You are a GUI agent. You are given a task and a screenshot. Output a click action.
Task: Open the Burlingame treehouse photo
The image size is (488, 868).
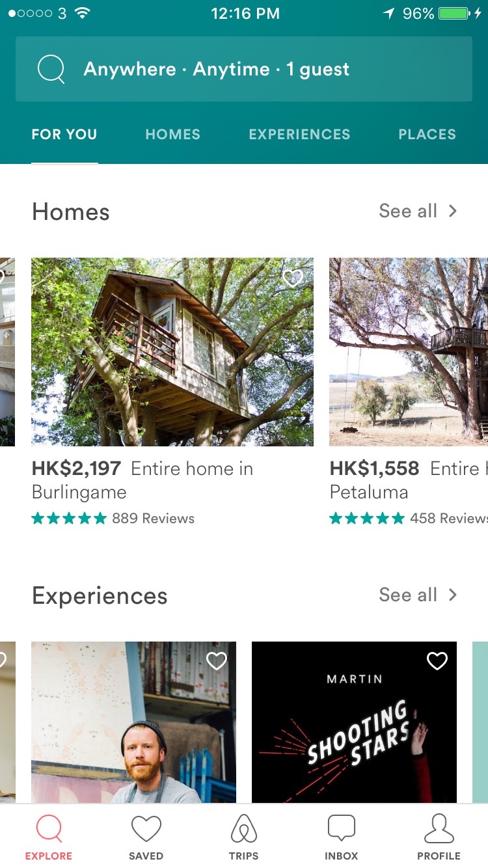[x=172, y=352]
